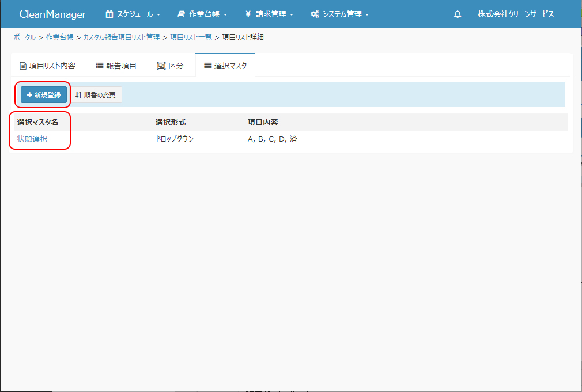582x392 pixels.
Task: Open the 状態選択 master entry
Action: click(x=32, y=139)
